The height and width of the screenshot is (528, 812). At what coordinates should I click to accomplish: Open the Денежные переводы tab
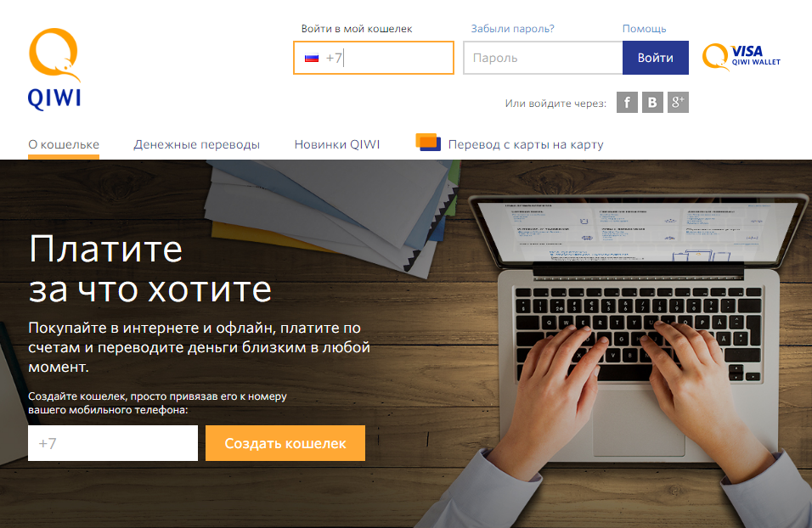click(197, 144)
